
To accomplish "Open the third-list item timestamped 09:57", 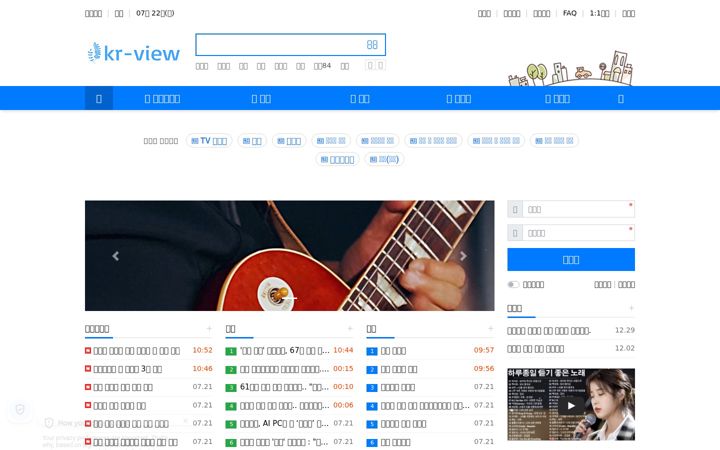I will click(393, 351).
